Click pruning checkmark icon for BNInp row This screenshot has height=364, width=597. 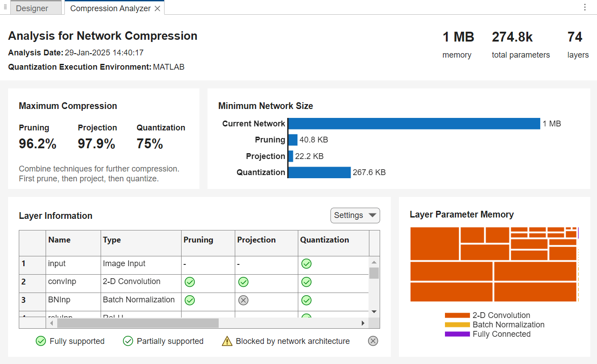click(x=190, y=300)
